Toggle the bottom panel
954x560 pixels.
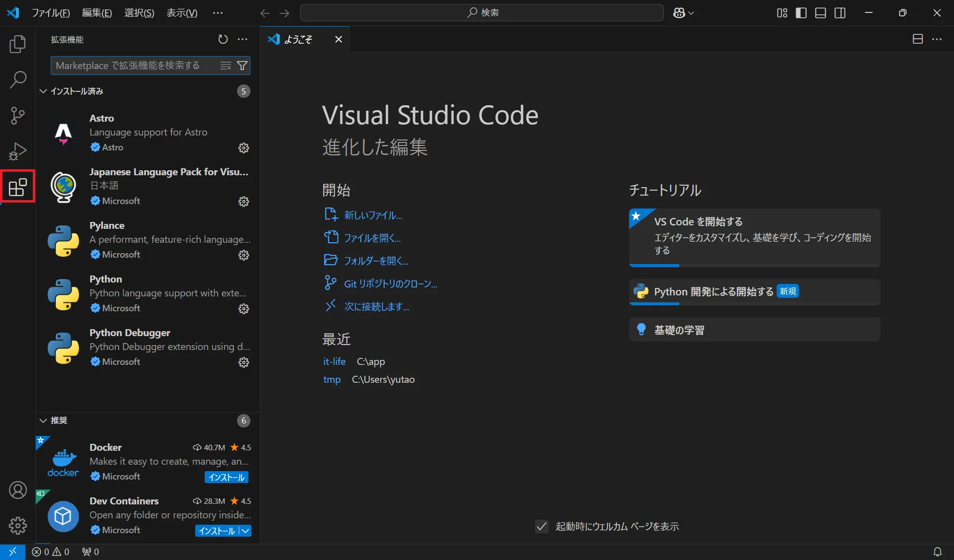click(x=821, y=13)
